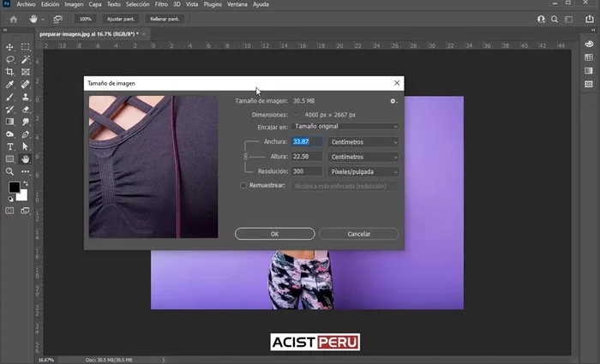
Task: Select the Eyedropper tool
Action: [9, 85]
